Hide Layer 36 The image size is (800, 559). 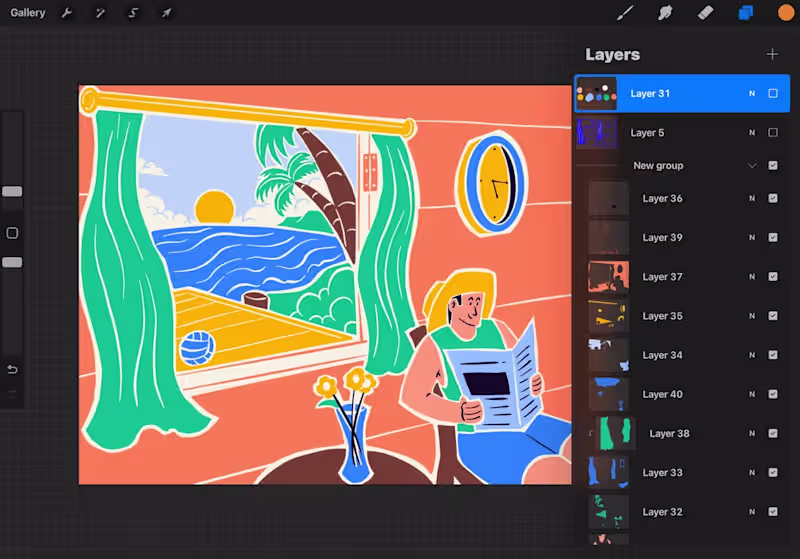click(x=773, y=198)
